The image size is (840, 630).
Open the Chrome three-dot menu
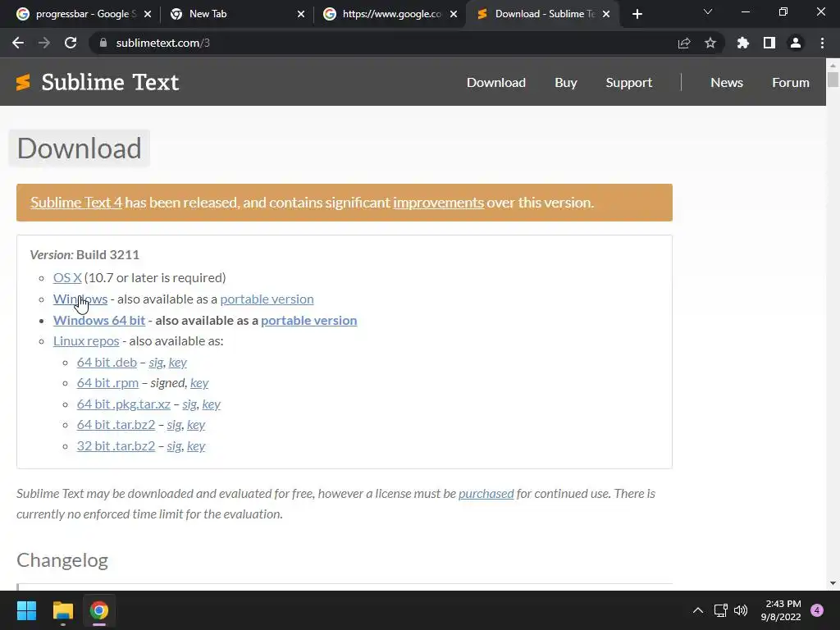pos(822,43)
